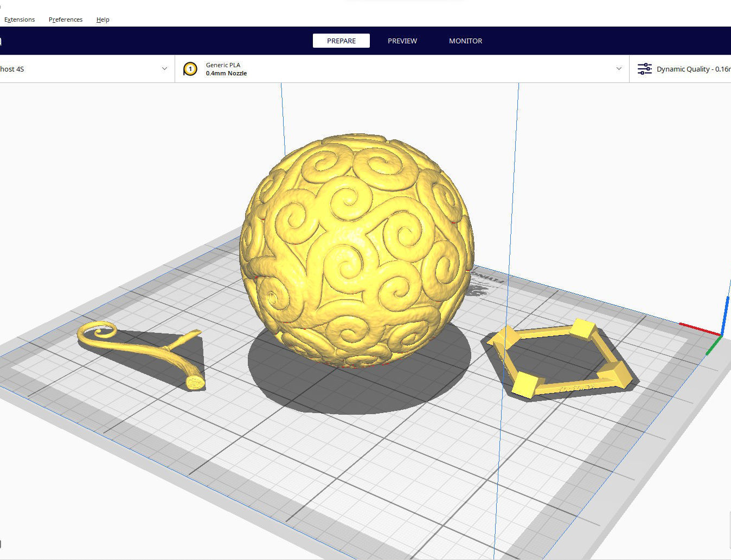The width and height of the screenshot is (731, 560).
Task: Click the extruder 1 material icon
Action: click(190, 69)
